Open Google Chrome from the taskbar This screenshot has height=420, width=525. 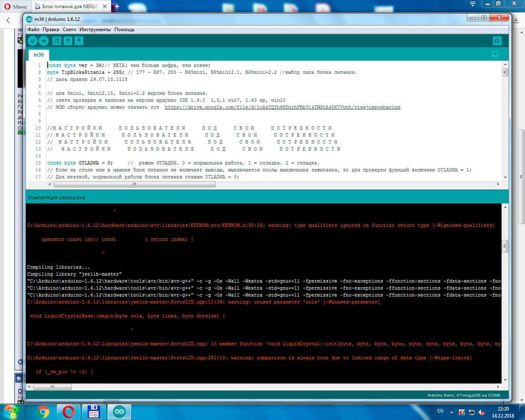[43, 411]
